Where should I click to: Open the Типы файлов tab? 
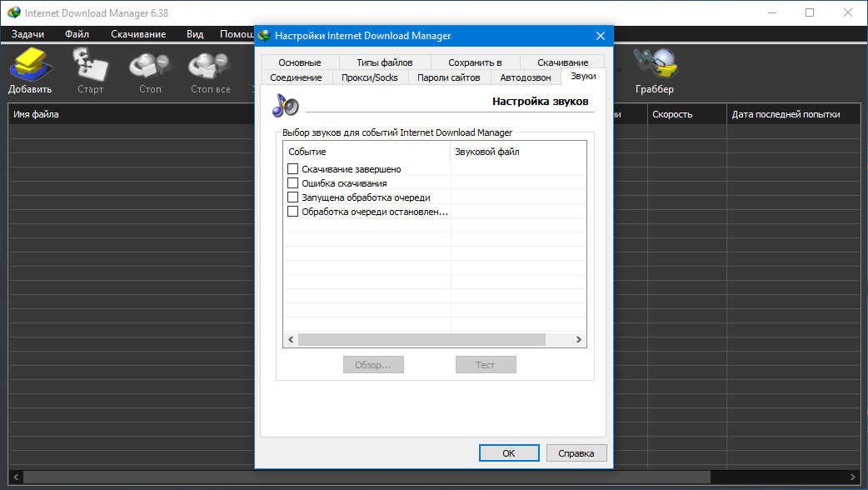tap(384, 62)
